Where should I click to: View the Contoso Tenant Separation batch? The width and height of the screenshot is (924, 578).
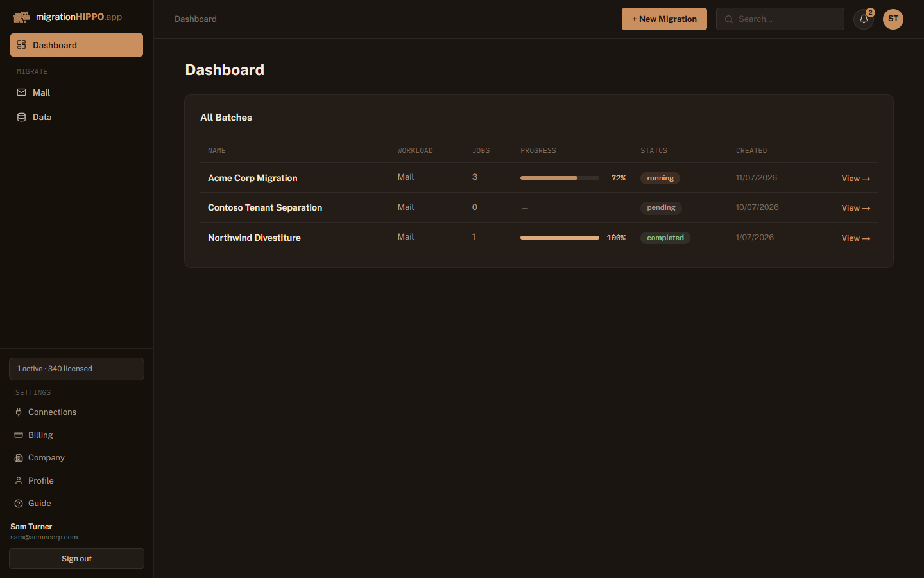pos(856,208)
